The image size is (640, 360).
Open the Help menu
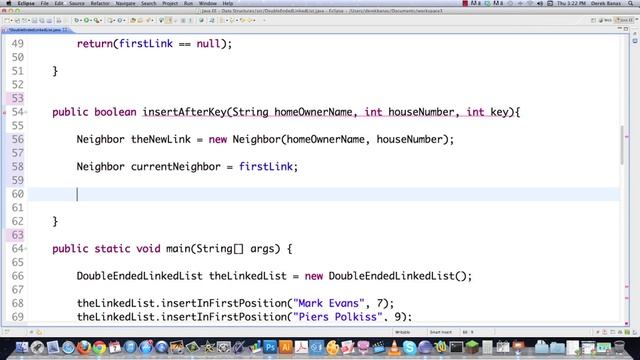(x=228, y=3)
